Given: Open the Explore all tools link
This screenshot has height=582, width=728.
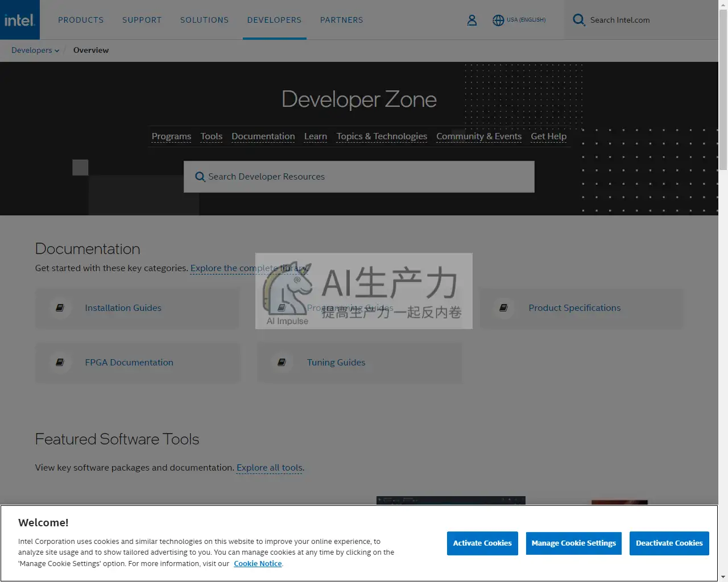Looking at the screenshot, I should pyautogui.click(x=270, y=468).
